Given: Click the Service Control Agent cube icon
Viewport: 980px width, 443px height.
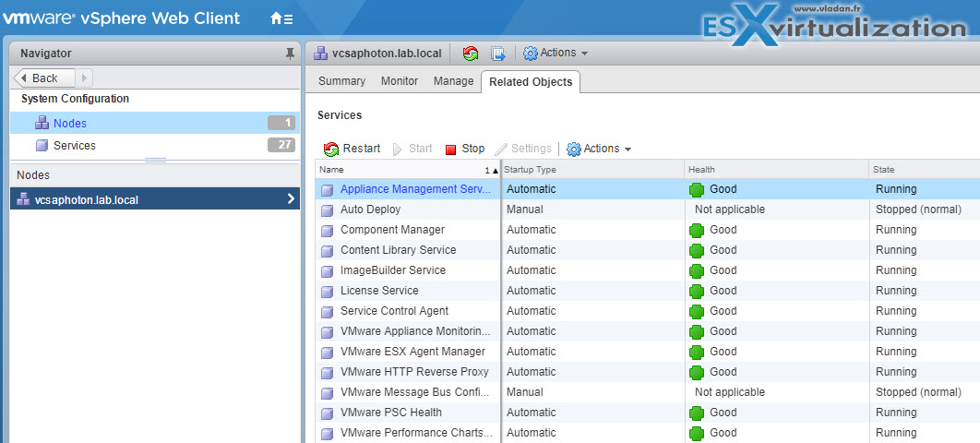Looking at the screenshot, I should click(327, 312).
